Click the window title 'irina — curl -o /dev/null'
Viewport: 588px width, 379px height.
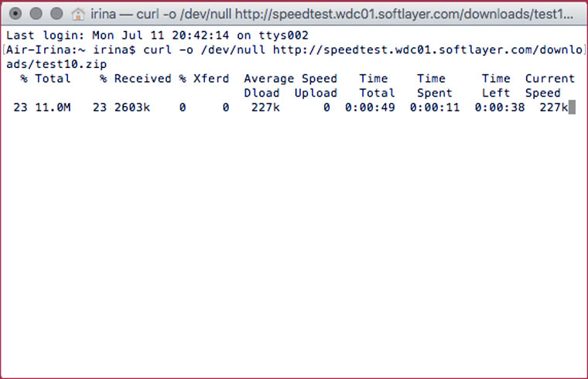pos(332,14)
